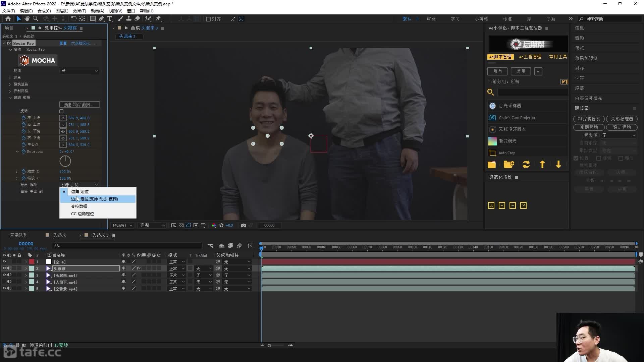The width and height of the screenshot is (644, 362).
Task: Click the 跟踪摄像机 button
Action: 589,119
